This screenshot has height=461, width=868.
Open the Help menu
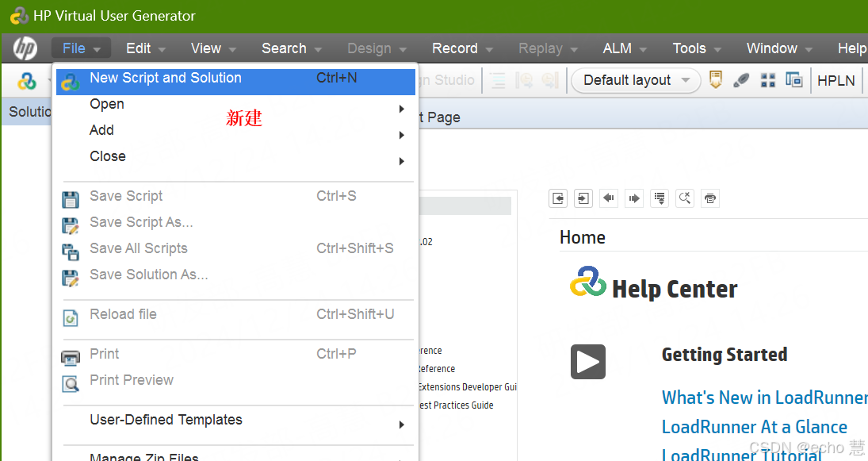851,48
